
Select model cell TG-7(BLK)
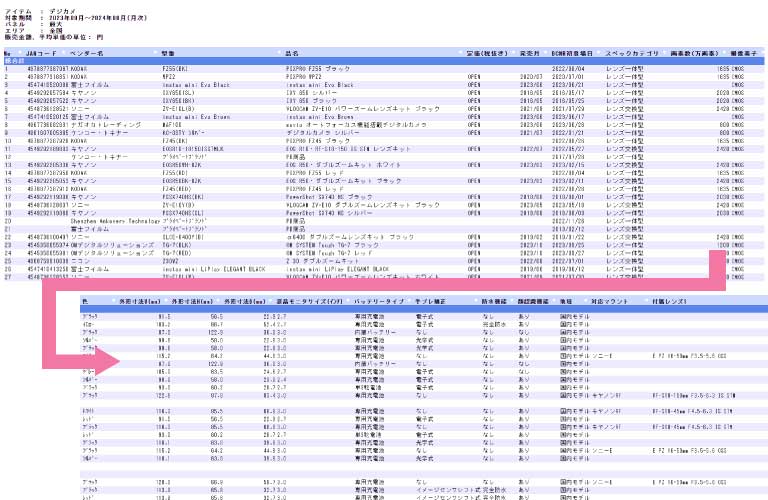coord(177,245)
